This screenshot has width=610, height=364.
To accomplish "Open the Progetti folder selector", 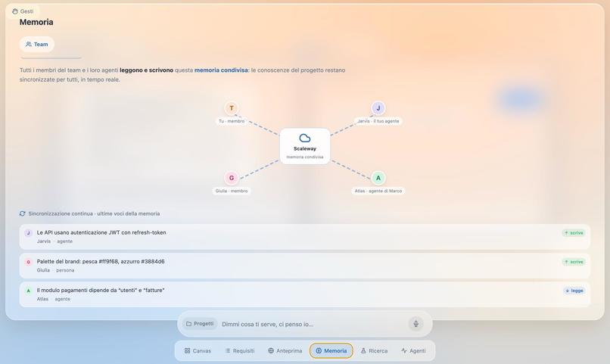I will (200, 324).
